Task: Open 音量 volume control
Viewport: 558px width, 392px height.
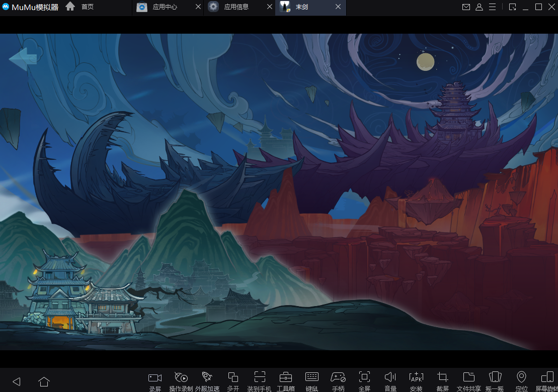Action: tap(390, 381)
